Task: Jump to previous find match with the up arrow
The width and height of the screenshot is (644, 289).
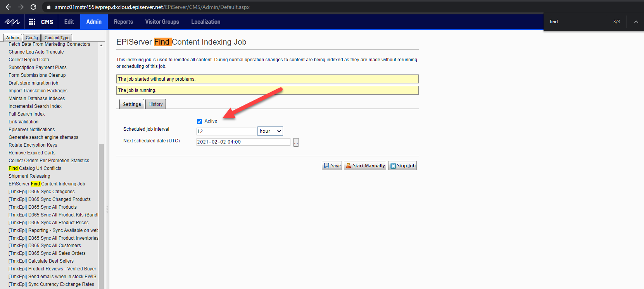Action: [636, 22]
